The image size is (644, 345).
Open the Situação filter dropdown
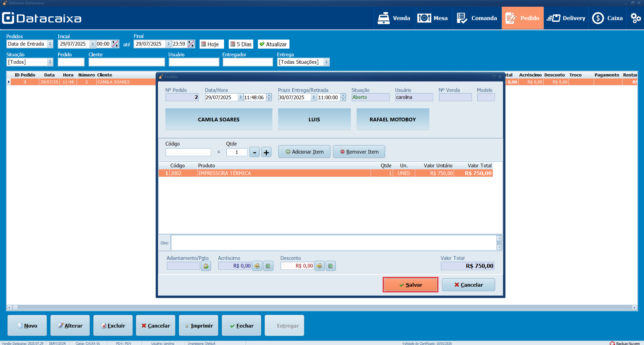50,62
